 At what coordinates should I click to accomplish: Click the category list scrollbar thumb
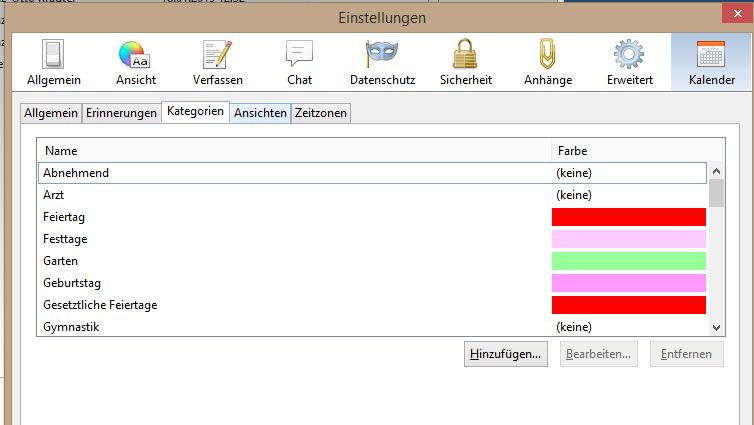pyautogui.click(x=716, y=193)
